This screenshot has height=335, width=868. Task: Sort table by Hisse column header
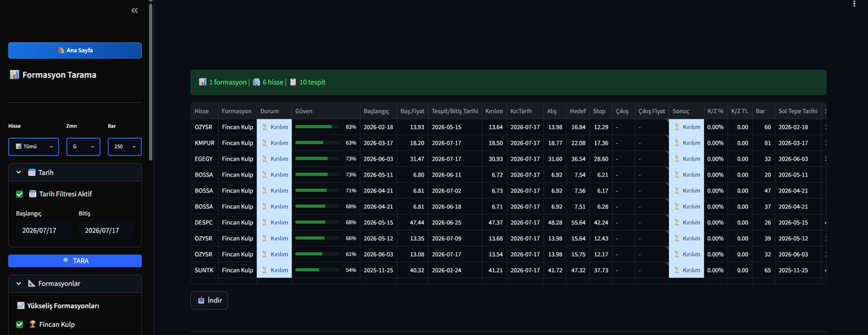tap(204, 111)
